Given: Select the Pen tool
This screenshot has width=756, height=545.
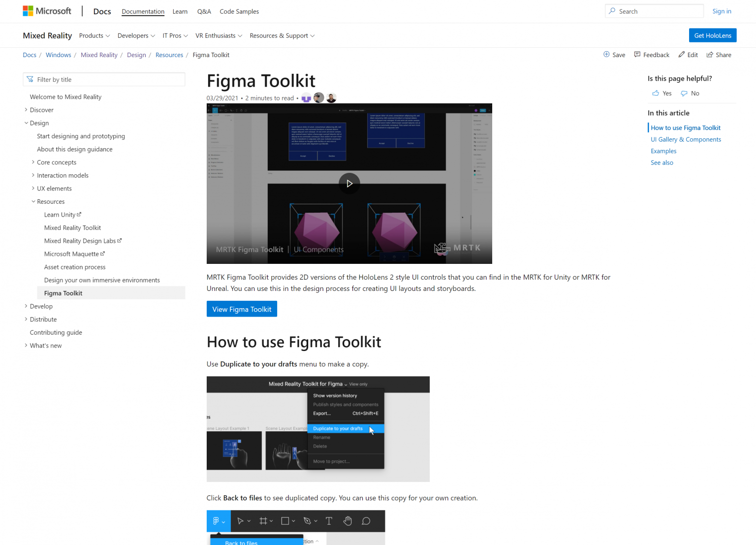Looking at the screenshot, I should pos(308,521).
